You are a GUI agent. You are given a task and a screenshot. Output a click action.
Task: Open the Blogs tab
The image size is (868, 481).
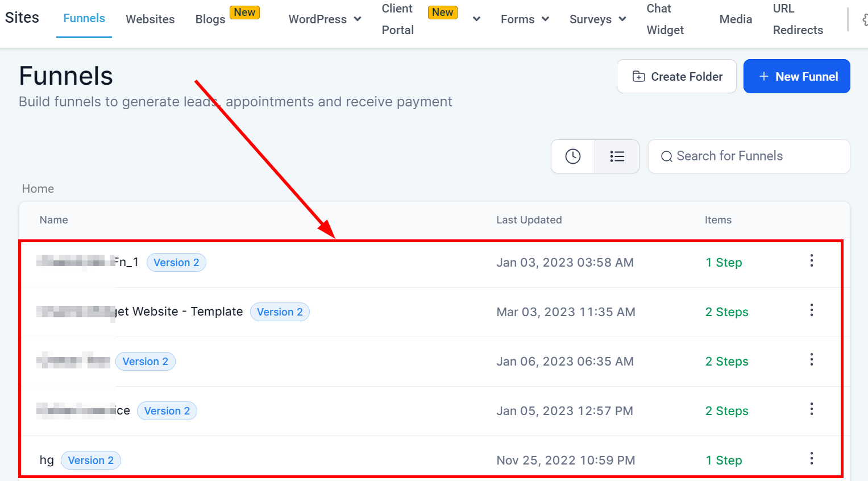[210, 19]
